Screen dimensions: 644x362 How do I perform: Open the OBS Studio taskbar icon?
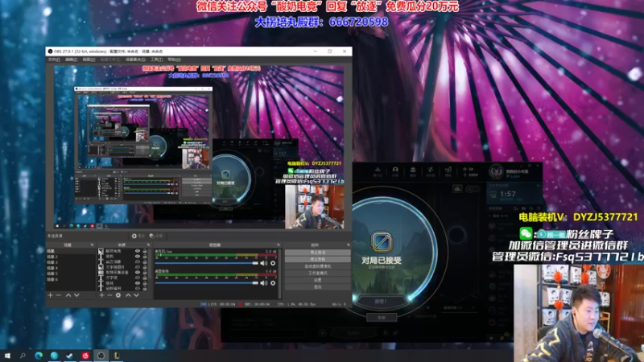(101, 356)
